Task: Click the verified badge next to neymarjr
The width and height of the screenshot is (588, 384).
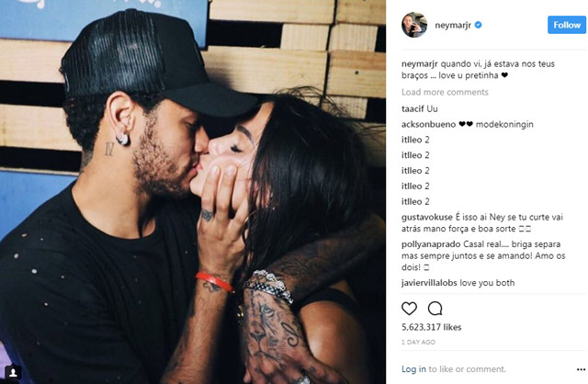Action: pyautogui.click(x=478, y=25)
